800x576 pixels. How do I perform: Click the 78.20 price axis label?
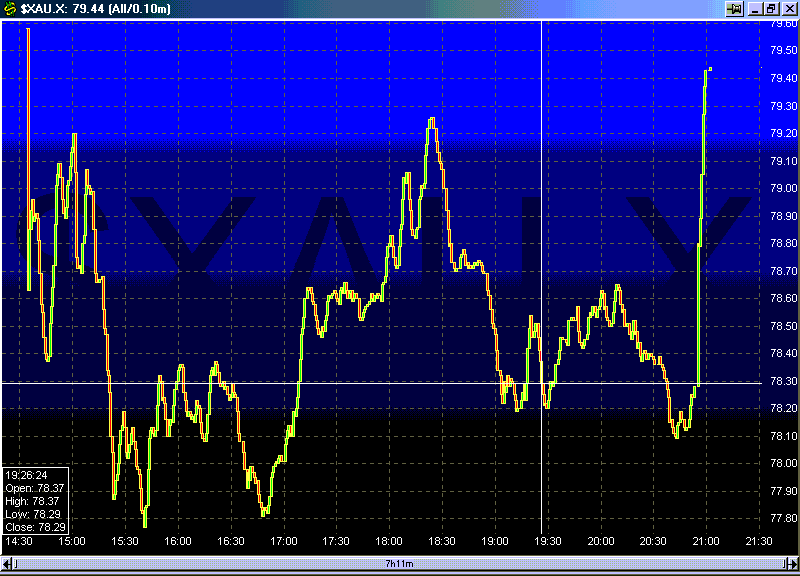coord(784,409)
